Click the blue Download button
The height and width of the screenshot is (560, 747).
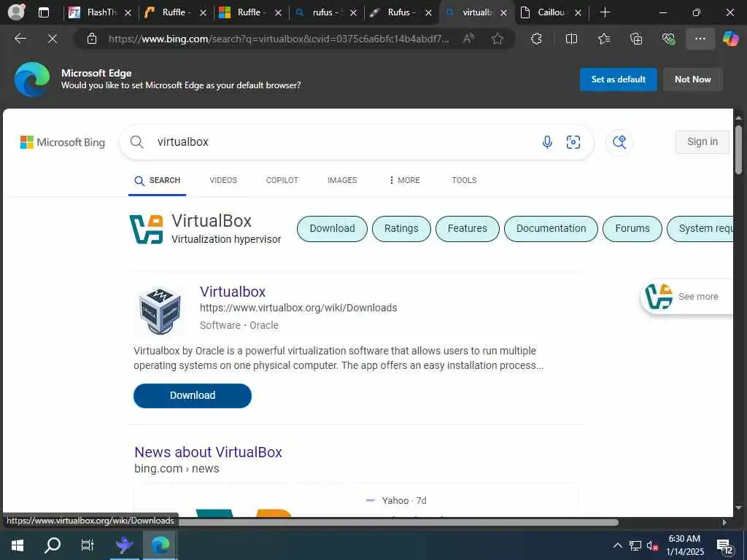(x=193, y=396)
